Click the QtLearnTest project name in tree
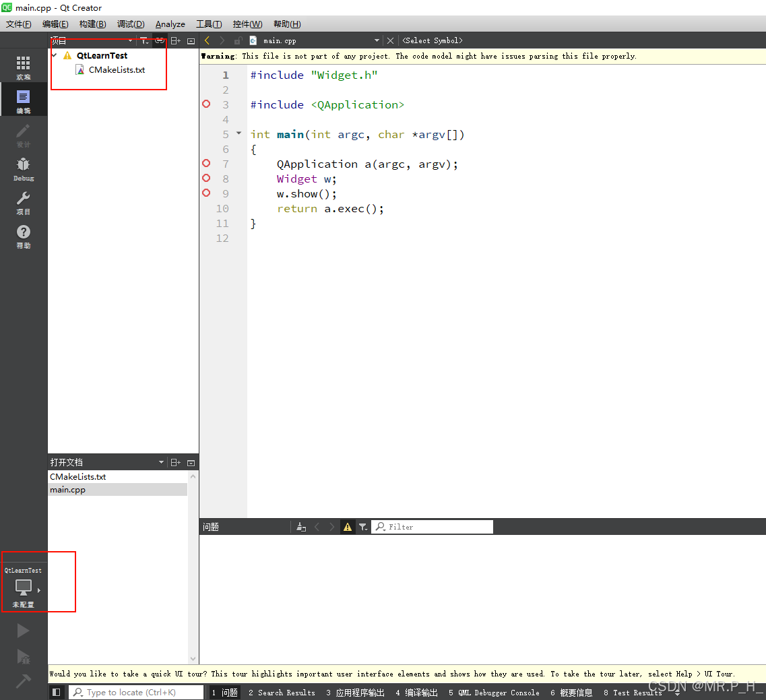766x700 pixels. [102, 56]
